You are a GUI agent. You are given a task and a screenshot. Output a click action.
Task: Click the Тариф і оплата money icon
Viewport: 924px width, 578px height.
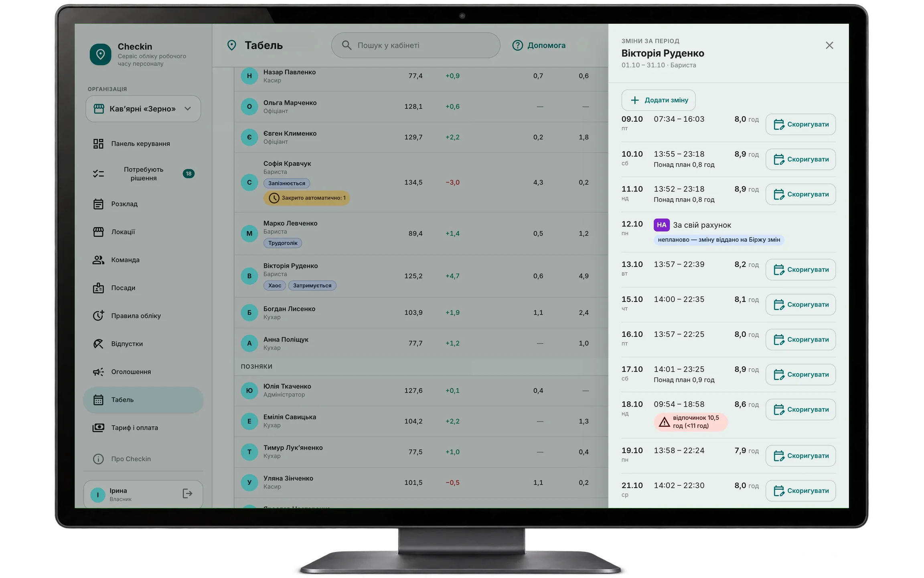[x=98, y=427]
